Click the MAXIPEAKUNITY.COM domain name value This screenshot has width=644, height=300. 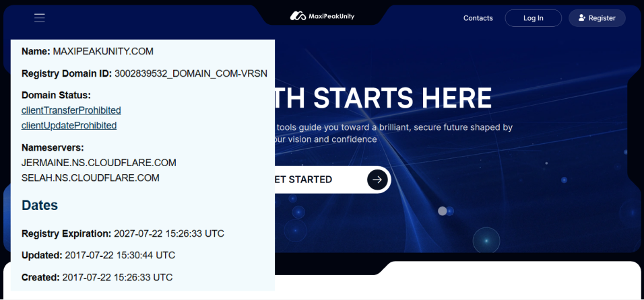click(x=103, y=51)
